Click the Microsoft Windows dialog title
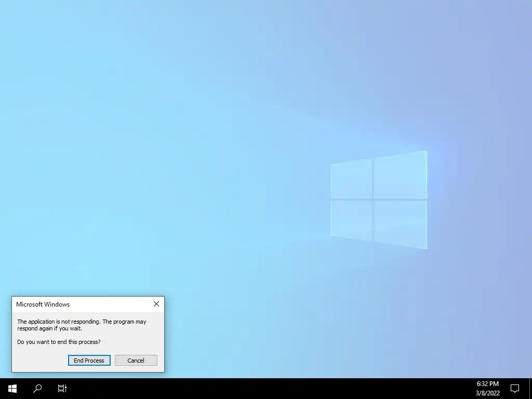This screenshot has height=399, width=532. pos(43,304)
